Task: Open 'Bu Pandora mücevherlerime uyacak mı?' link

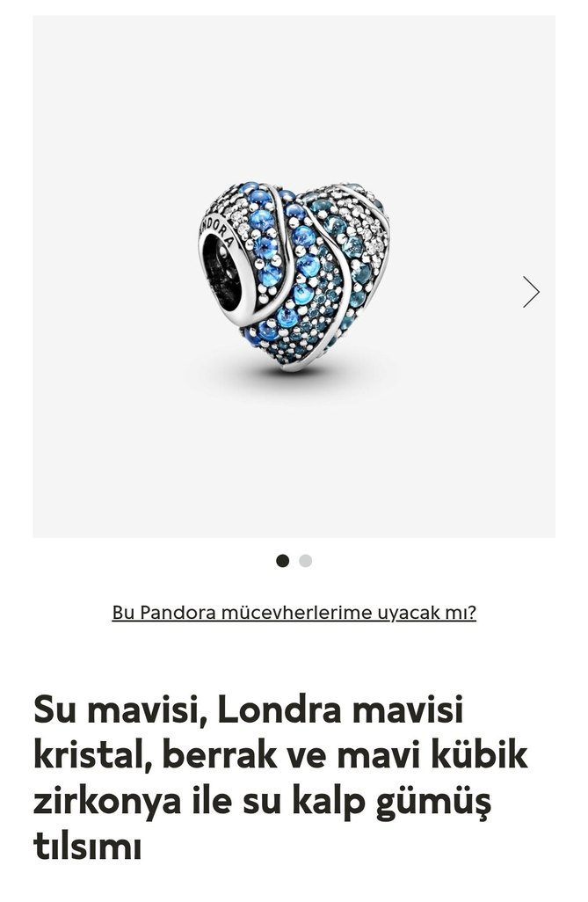Action: [x=294, y=613]
